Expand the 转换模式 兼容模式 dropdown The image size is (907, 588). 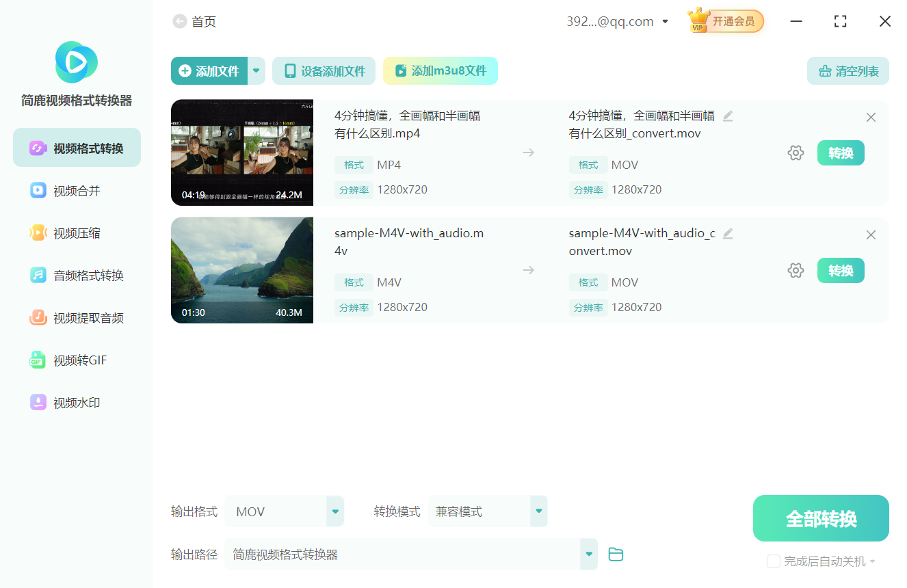(538, 511)
